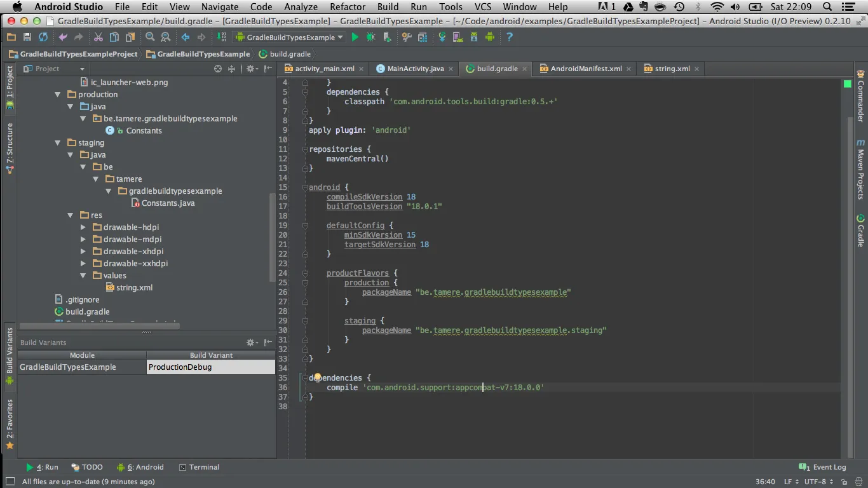
Task: Click the Open folder toolbar icon
Action: coord(11,37)
